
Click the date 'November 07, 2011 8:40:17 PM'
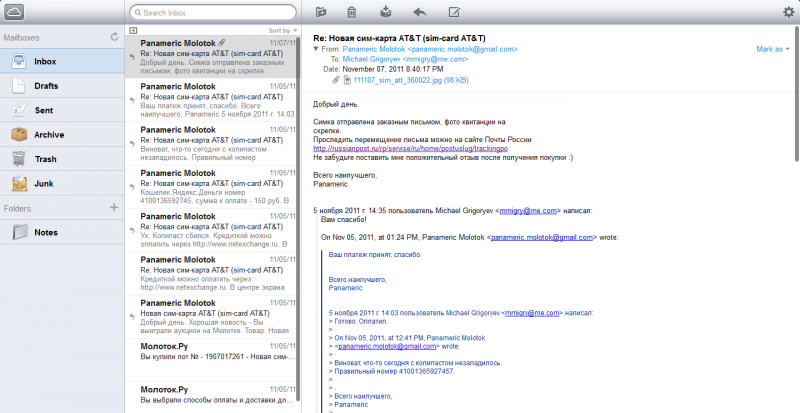click(x=393, y=69)
